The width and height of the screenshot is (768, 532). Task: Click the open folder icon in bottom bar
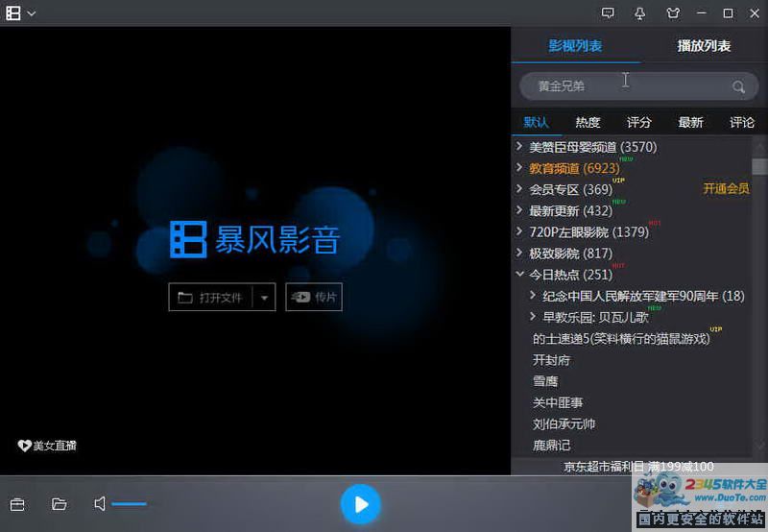[60, 504]
